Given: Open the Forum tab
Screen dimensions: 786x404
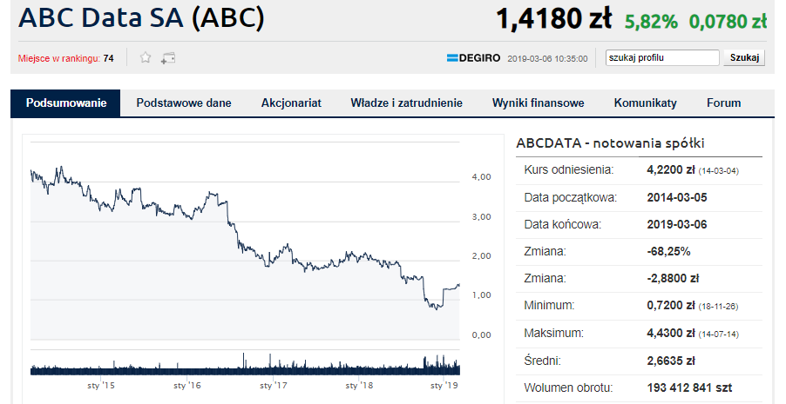Looking at the screenshot, I should pos(723,103).
